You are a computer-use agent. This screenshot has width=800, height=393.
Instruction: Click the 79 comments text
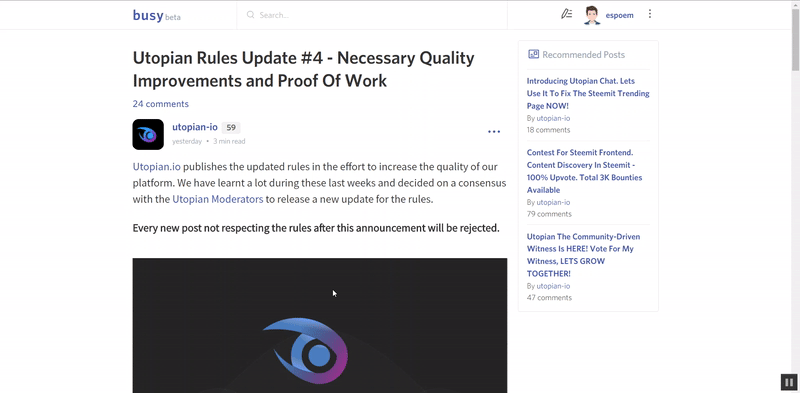click(x=549, y=214)
